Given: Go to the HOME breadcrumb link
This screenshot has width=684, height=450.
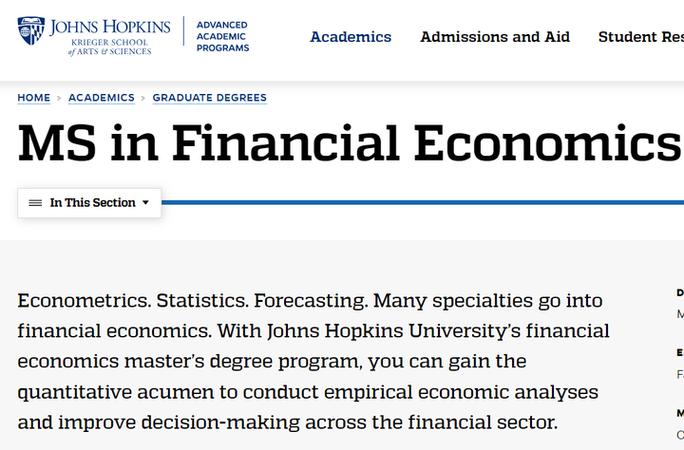Looking at the screenshot, I should [x=34, y=98].
